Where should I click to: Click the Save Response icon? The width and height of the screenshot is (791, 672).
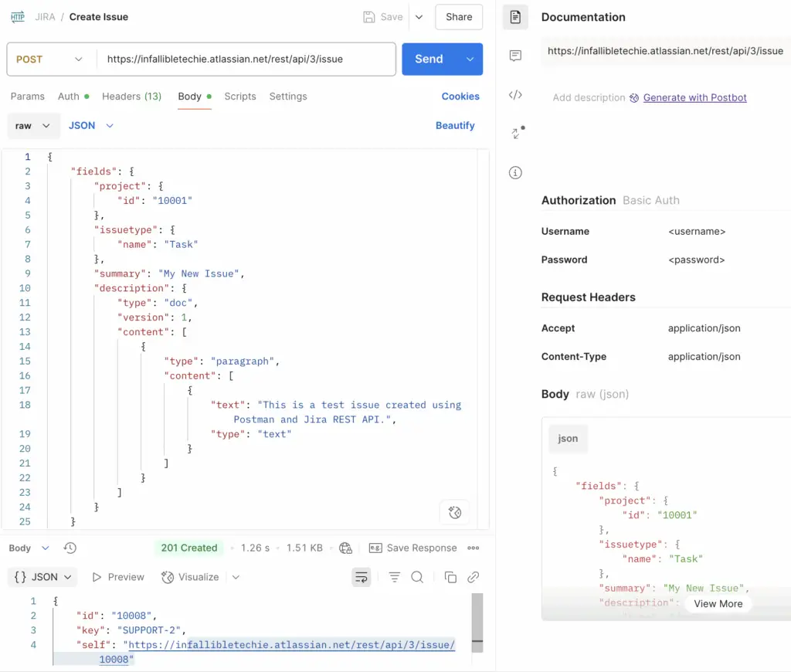click(x=375, y=548)
